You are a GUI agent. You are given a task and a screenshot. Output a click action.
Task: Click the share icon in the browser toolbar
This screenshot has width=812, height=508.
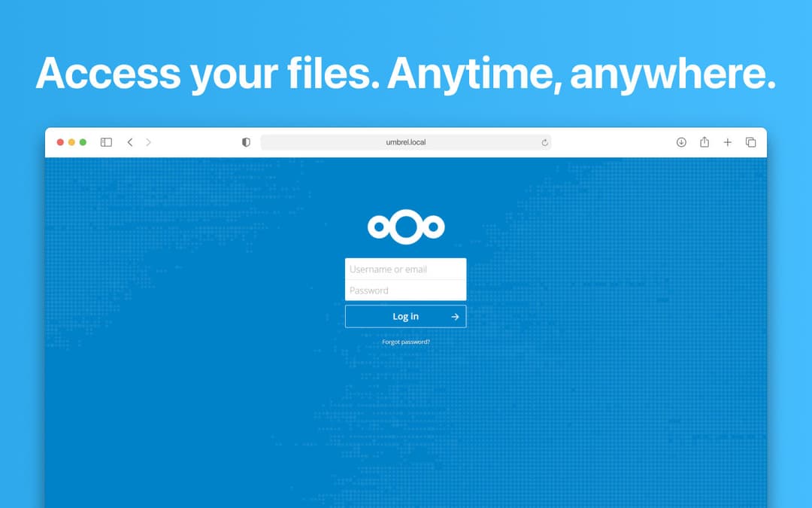pyautogui.click(x=704, y=141)
